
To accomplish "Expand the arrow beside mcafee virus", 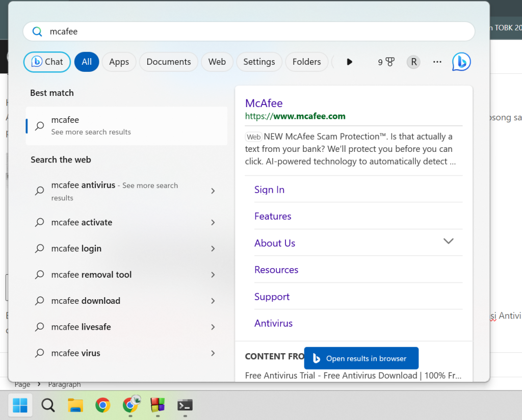I will click(213, 353).
